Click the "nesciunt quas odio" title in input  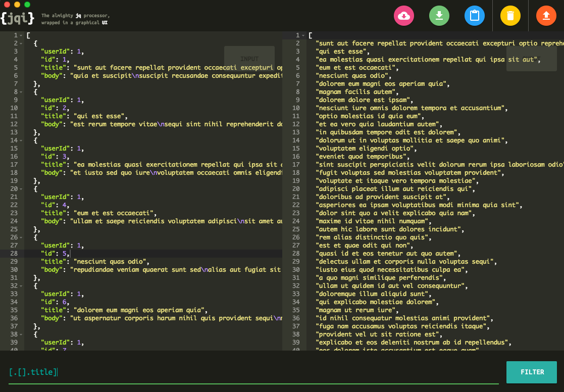pyautogui.click(x=111, y=262)
